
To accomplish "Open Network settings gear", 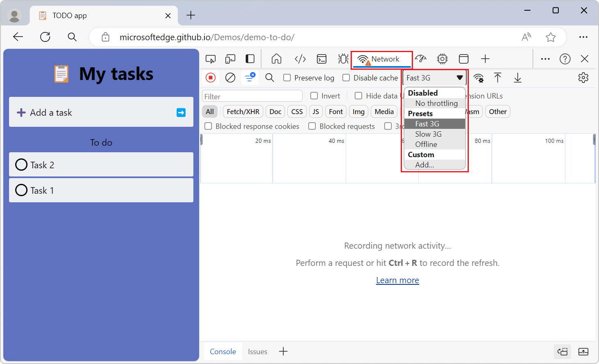I will coord(583,78).
